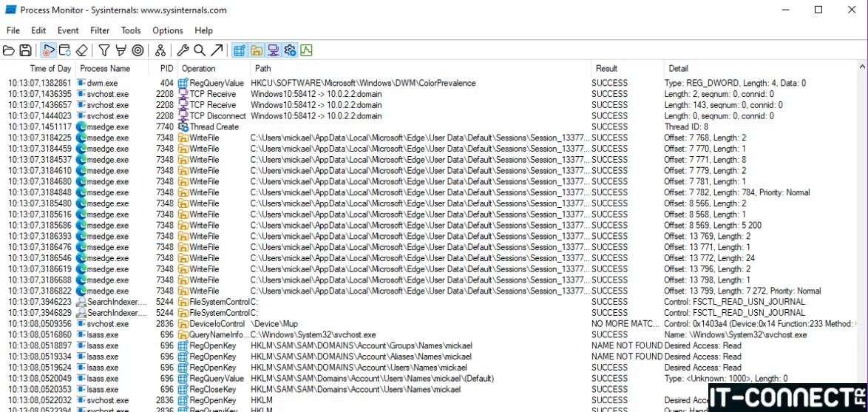Click the target Include Process From Window icon
The width and height of the screenshot is (868, 412).
[x=138, y=50]
